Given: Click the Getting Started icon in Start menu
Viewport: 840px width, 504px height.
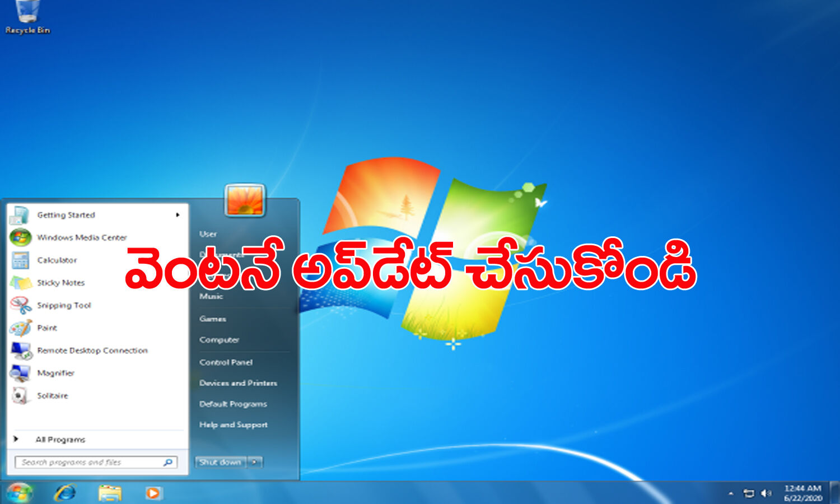Looking at the screenshot, I should tap(20, 215).
